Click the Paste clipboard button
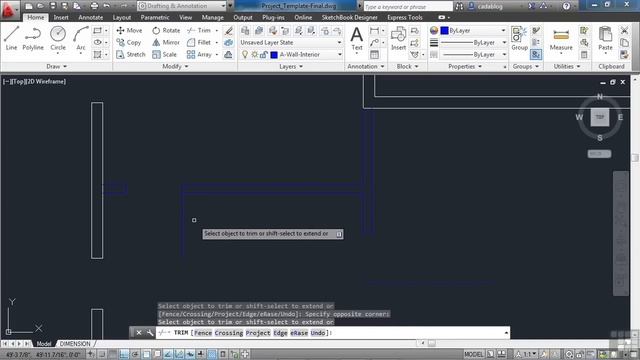 605,39
